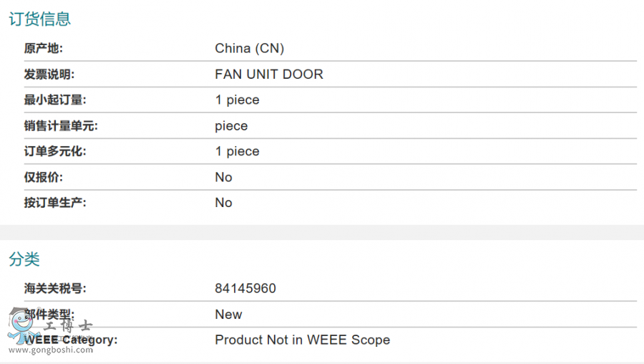This screenshot has height=364, width=644.
Task: Select the China (CN) origin value
Action: click(249, 49)
